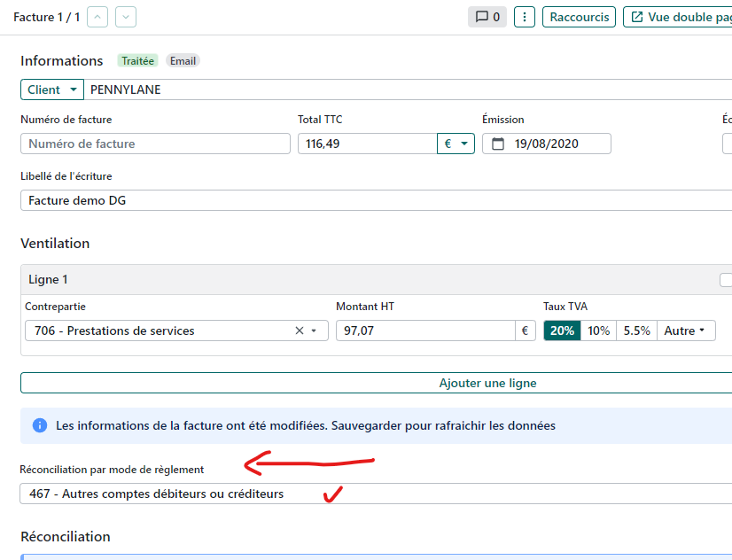Open the Client type dropdown

[51, 89]
